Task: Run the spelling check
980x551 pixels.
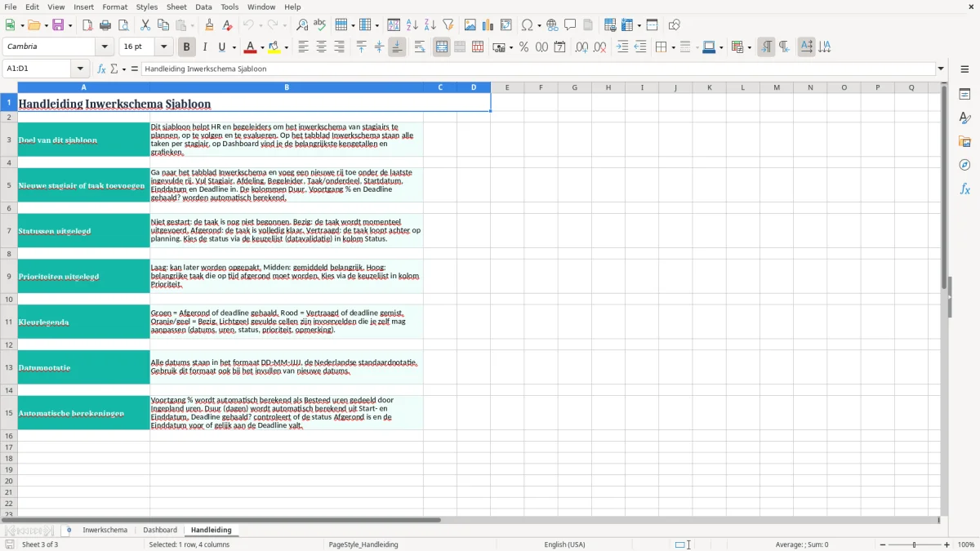Action: [x=320, y=25]
